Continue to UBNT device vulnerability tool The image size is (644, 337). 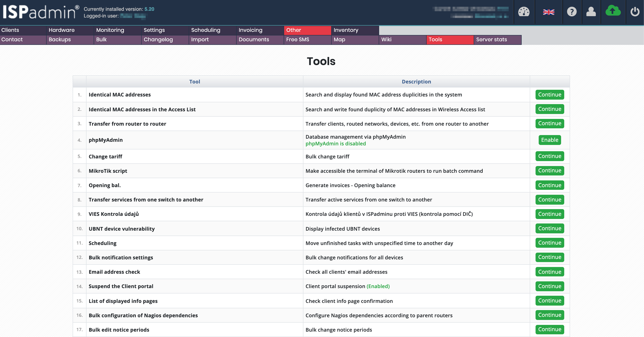(549, 228)
